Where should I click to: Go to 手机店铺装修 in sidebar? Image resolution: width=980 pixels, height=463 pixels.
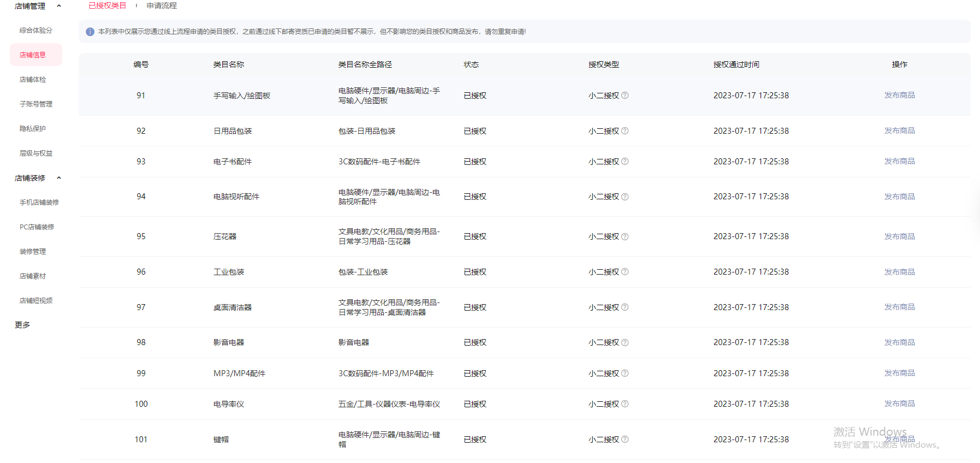39,203
